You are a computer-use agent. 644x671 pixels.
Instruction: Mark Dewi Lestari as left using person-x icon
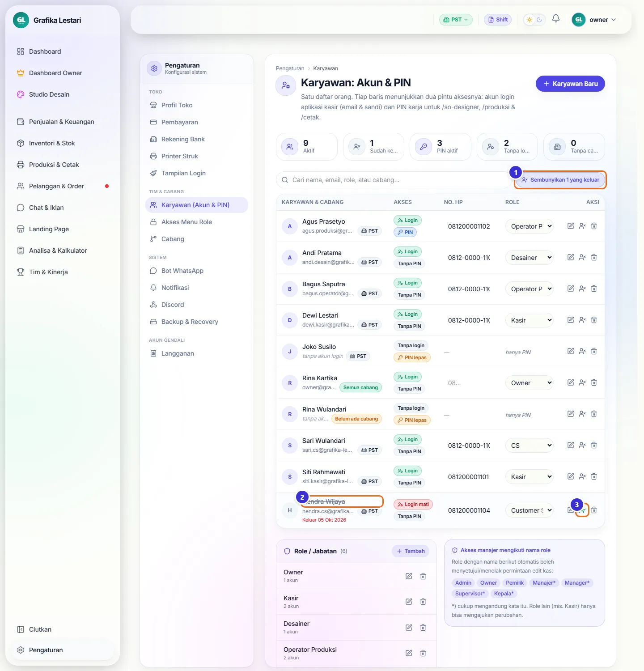tap(582, 320)
